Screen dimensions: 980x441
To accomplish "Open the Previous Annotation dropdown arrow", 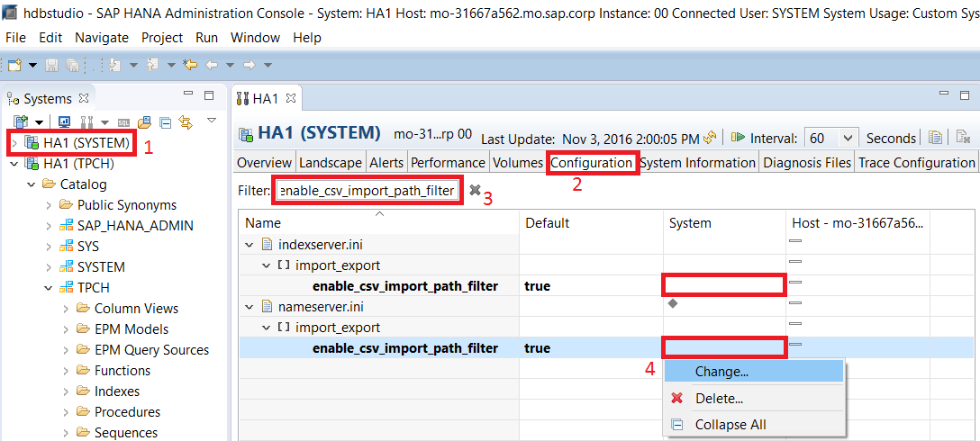I will coord(170,65).
